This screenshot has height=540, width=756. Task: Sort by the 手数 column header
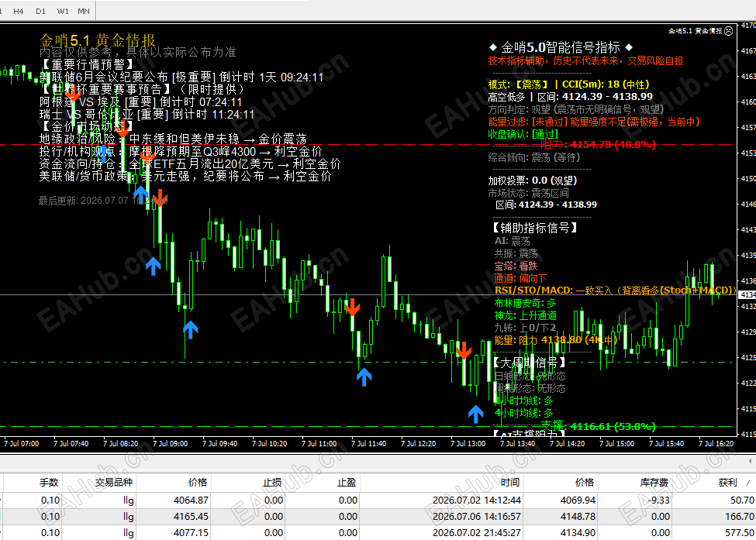[x=49, y=482]
